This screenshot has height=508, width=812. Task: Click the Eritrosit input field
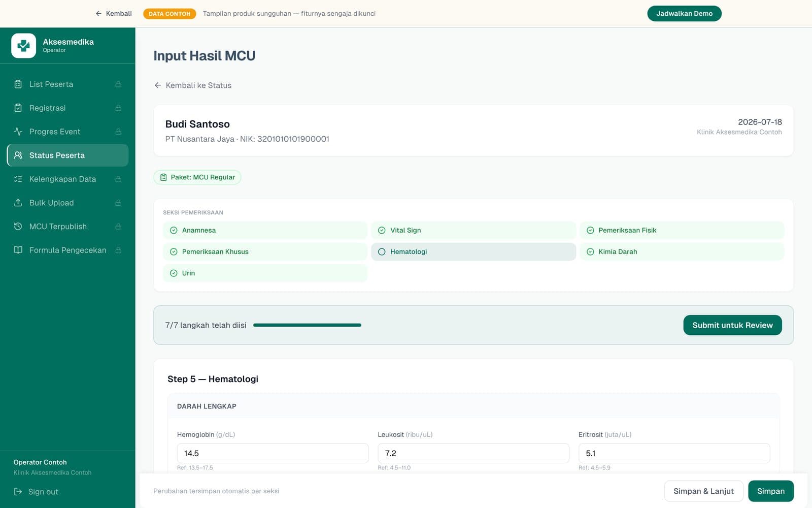click(x=674, y=453)
